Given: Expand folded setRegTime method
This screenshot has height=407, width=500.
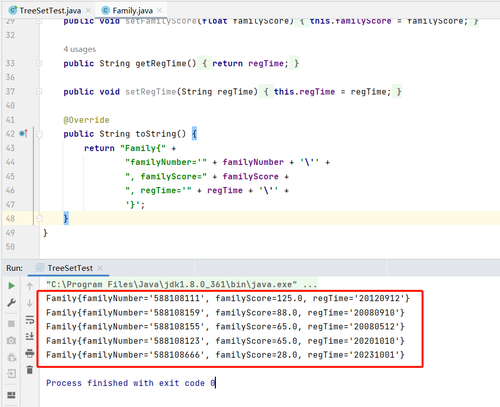Looking at the screenshot, I should point(39,91).
